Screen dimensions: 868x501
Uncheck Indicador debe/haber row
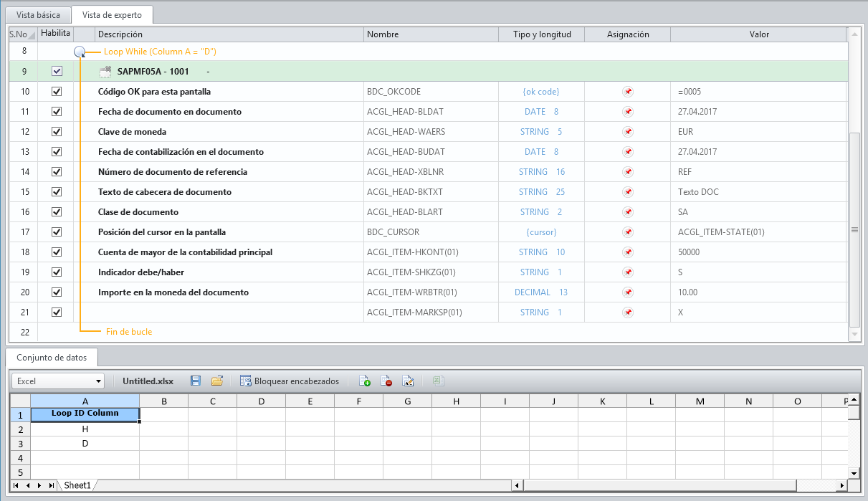57,272
